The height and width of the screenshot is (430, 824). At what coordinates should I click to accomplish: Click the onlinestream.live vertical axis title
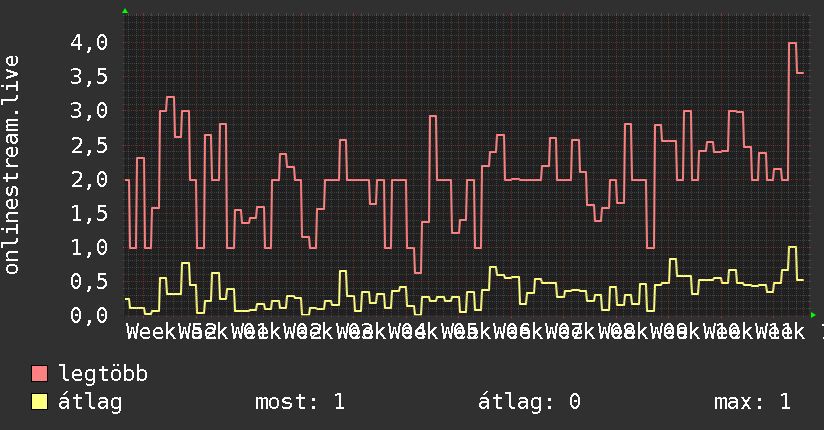pos(11,165)
